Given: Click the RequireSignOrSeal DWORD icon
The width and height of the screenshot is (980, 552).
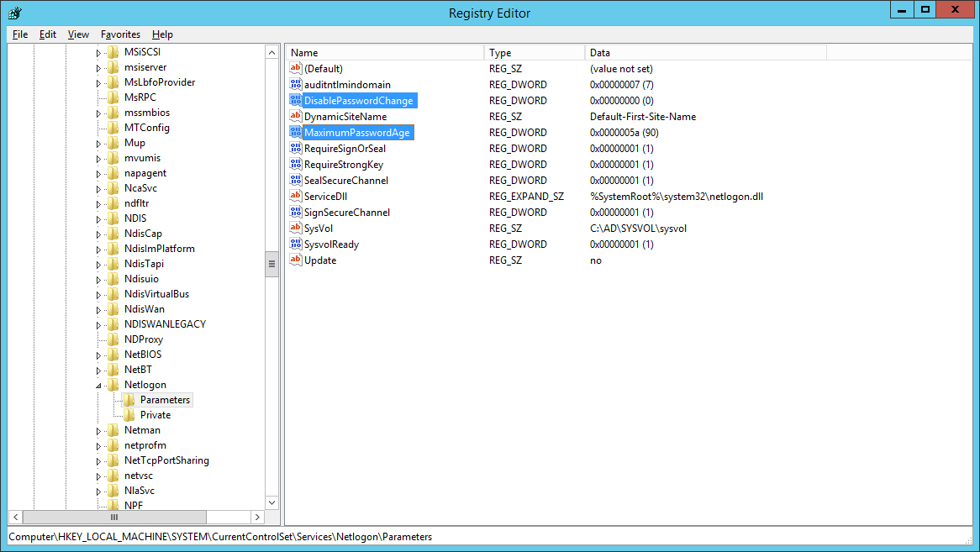Looking at the screenshot, I should point(296,148).
